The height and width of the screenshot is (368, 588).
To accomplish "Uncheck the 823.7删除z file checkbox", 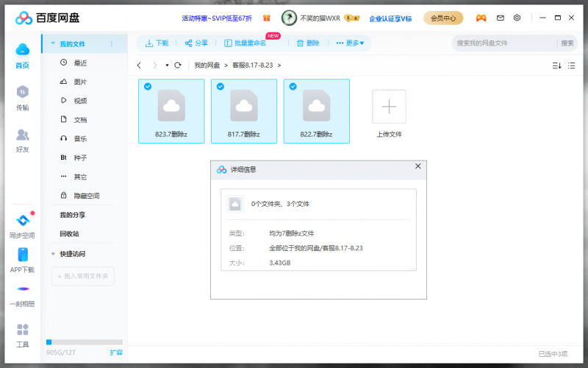I will tap(148, 87).
